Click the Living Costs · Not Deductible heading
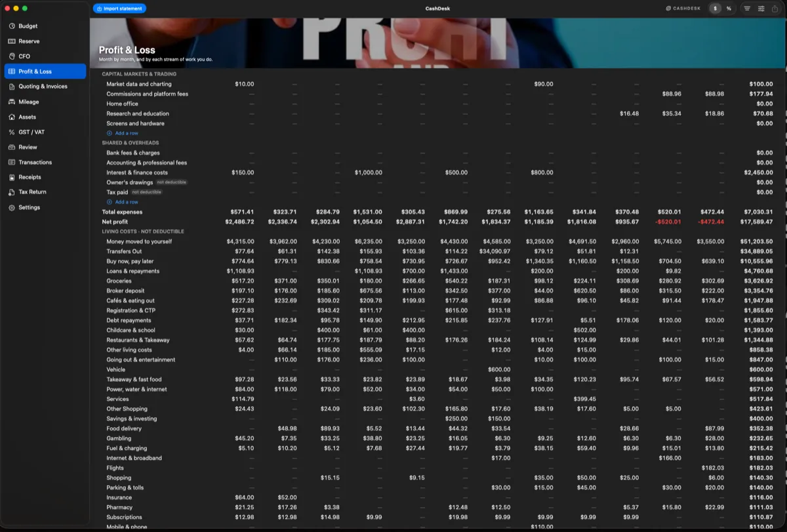This screenshot has width=787, height=532. [x=143, y=232]
